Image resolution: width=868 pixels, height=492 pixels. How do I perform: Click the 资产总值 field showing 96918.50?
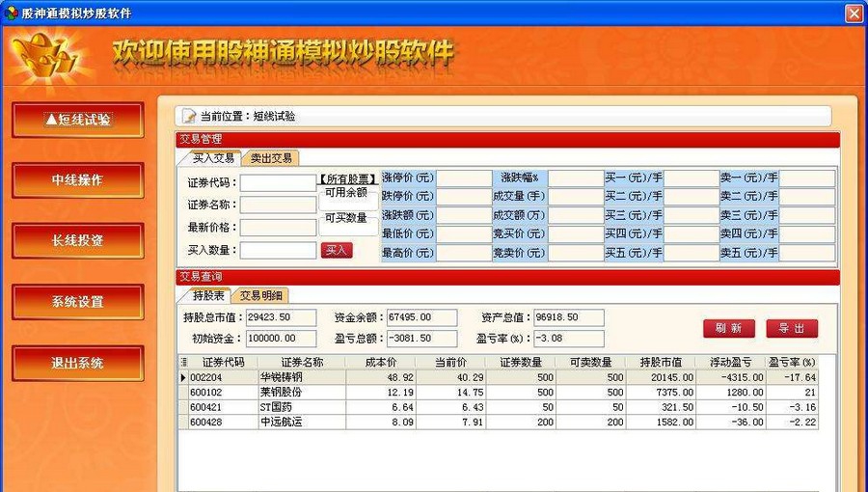tap(568, 317)
